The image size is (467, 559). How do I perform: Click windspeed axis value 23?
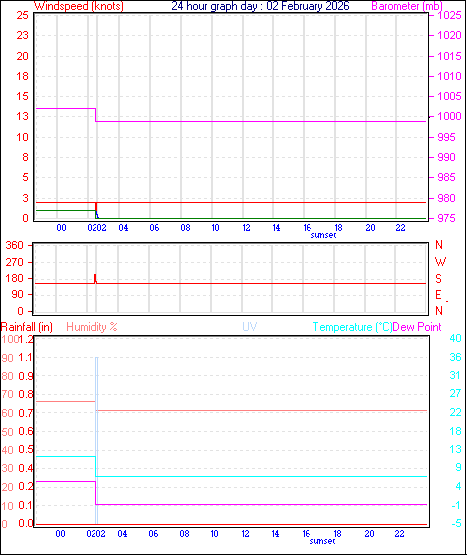[x=22, y=35]
